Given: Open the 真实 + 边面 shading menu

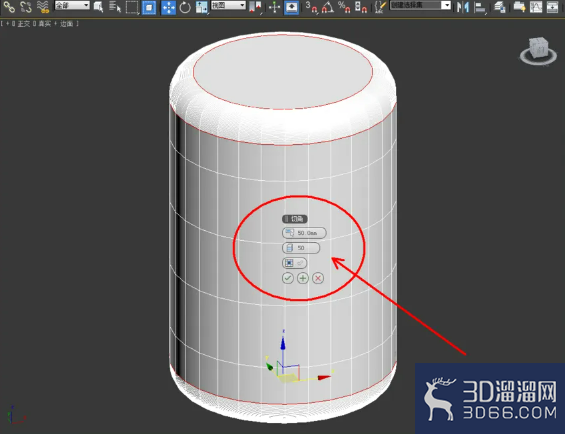Looking at the screenshot, I should click(55, 24).
